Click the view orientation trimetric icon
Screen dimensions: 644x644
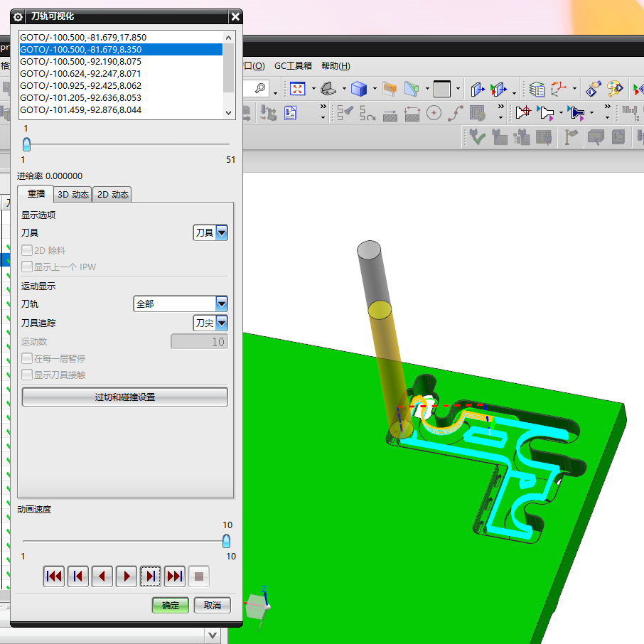328,89
